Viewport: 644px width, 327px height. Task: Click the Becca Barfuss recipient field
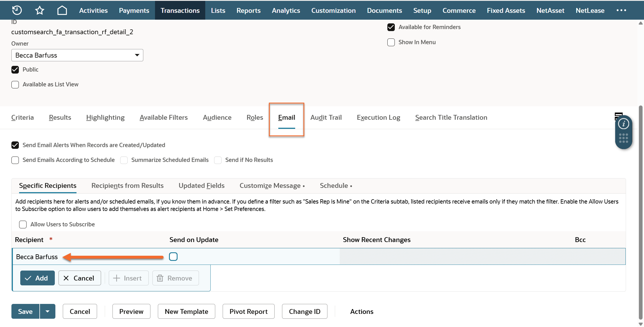pyautogui.click(x=37, y=257)
